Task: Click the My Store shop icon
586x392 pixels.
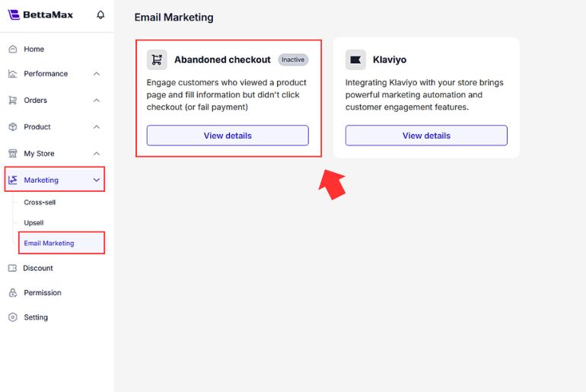Action: click(12, 154)
